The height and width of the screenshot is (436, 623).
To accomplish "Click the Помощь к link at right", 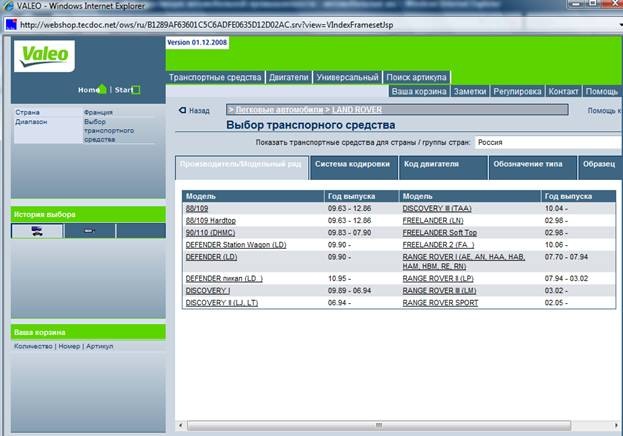I will pyautogui.click(x=604, y=110).
